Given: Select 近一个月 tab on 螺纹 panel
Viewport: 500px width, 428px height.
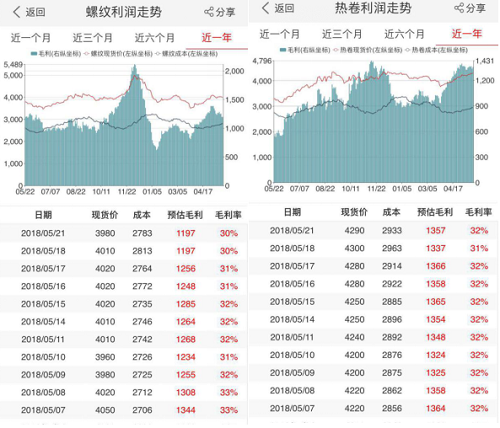Looking at the screenshot, I should click(x=31, y=38).
